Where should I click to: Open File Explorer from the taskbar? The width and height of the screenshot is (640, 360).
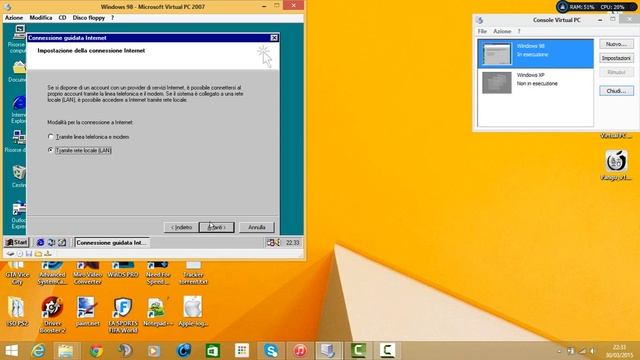click(65, 351)
